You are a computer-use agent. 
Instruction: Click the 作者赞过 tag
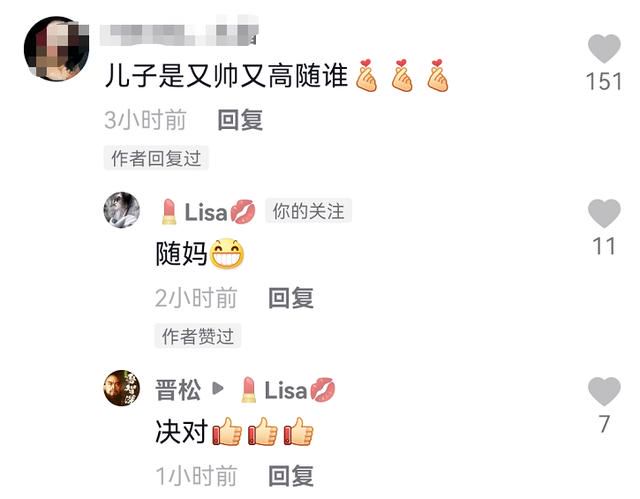point(198,336)
